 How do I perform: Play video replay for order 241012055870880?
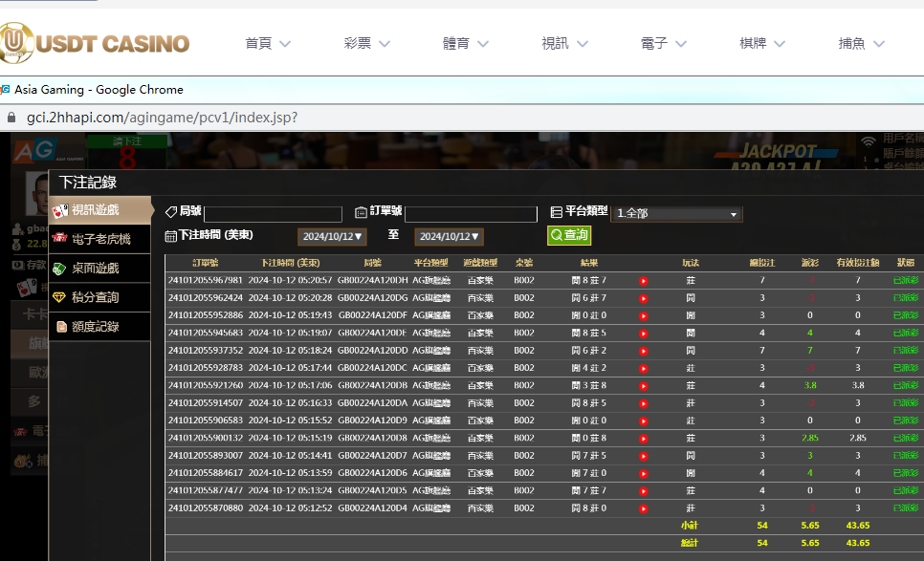pos(643,508)
